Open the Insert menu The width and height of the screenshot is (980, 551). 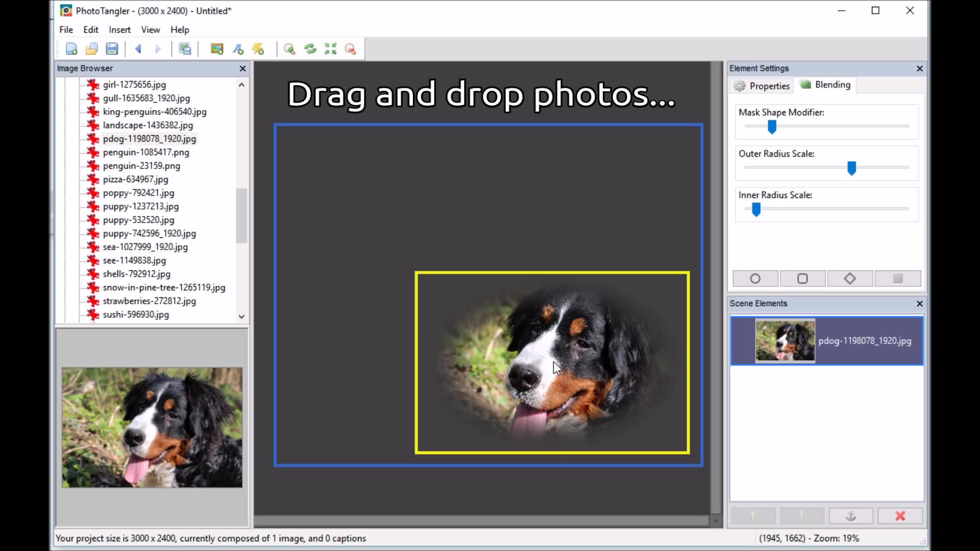point(119,30)
